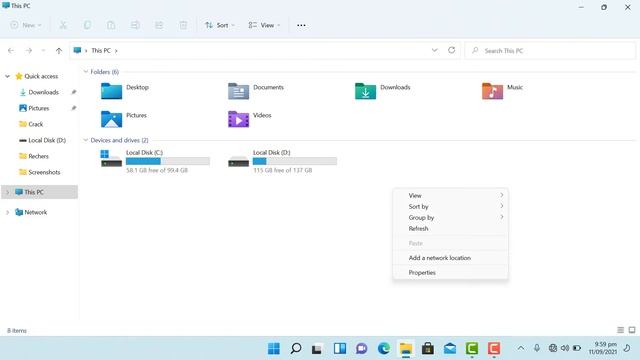Open the Documents folder icon

(238, 91)
